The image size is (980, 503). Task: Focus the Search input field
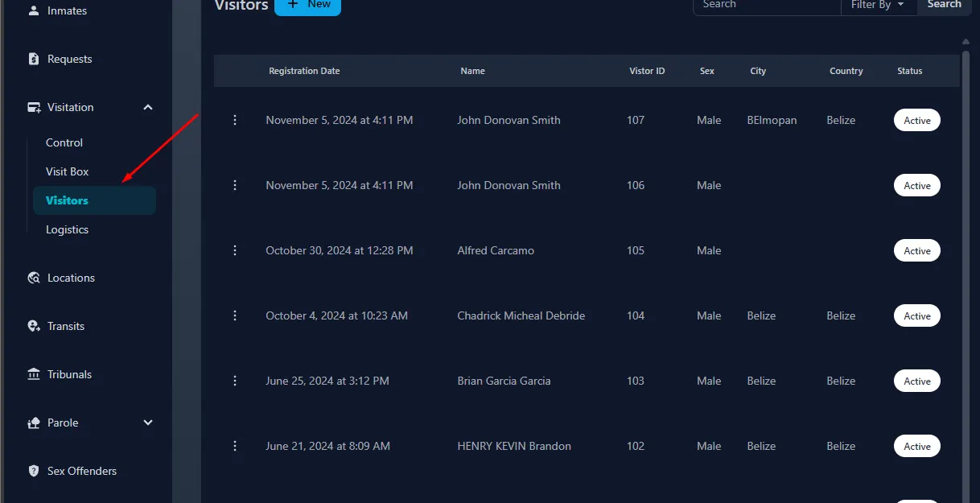click(x=766, y=5)
